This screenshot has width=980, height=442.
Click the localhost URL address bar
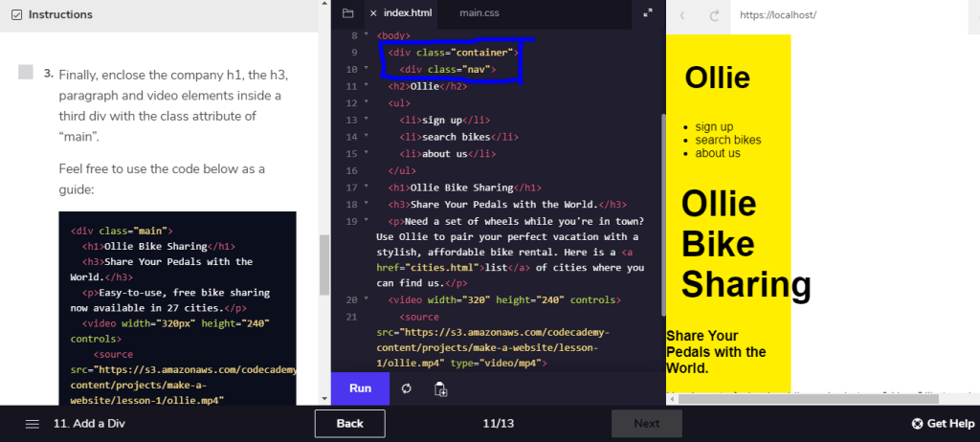pyautogui.click(x=852, y=15)
